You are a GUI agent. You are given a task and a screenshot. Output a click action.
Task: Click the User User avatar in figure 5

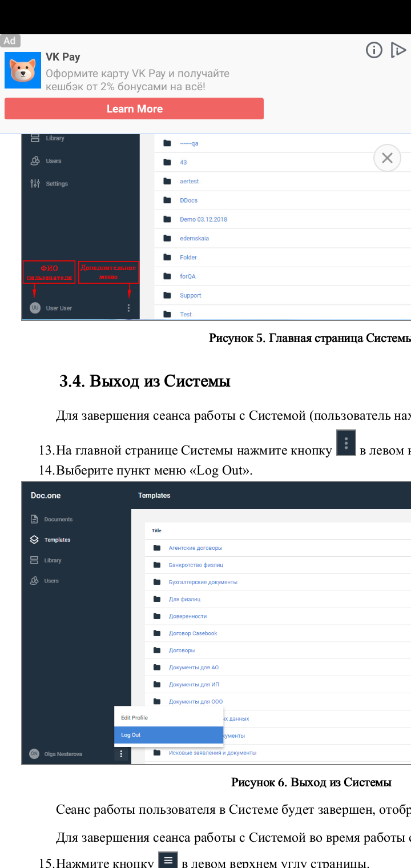(35, 308)
